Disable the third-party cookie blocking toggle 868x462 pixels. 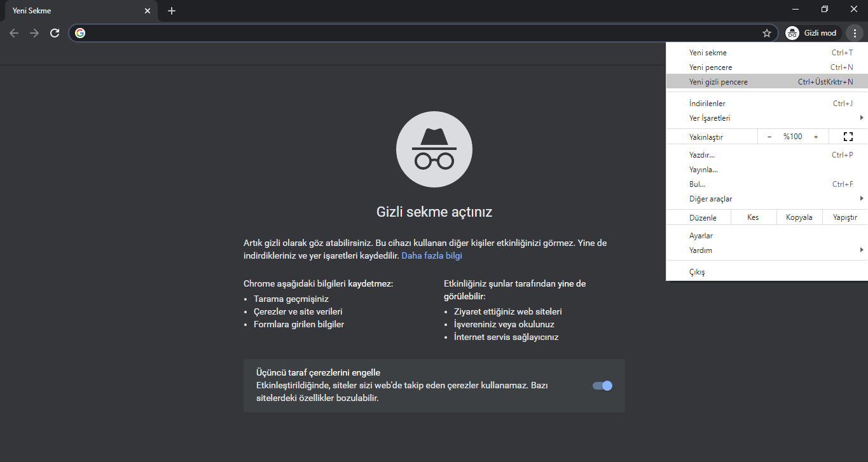coord(602,386)
